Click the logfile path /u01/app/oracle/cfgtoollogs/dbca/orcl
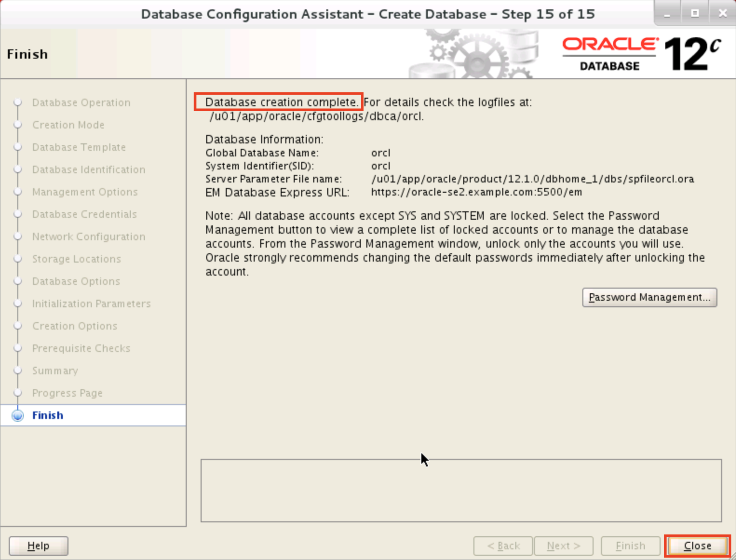The width and height of the screenshot is (736, 560). (x=317, y=116)
